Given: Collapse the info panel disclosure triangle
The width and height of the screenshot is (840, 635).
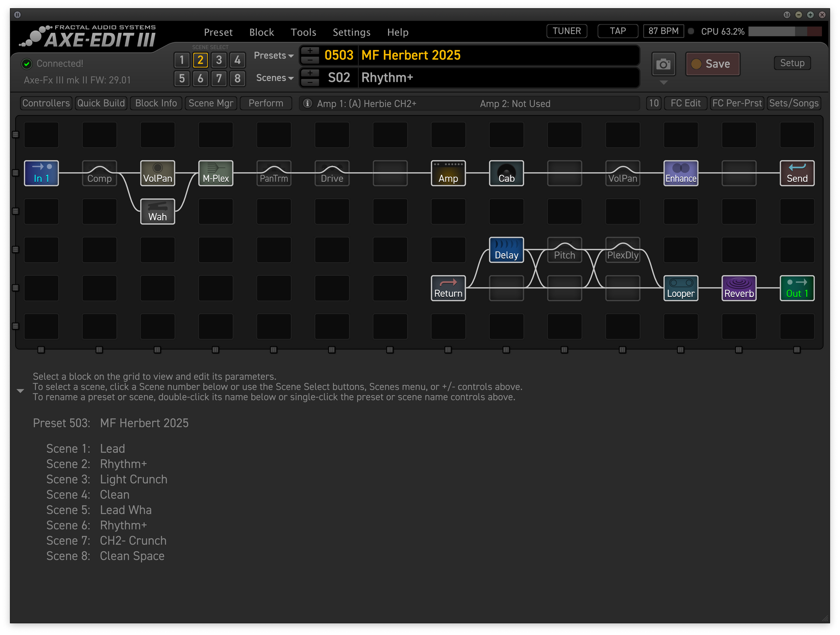Looking at the screenshot, I should pos(20,391).
